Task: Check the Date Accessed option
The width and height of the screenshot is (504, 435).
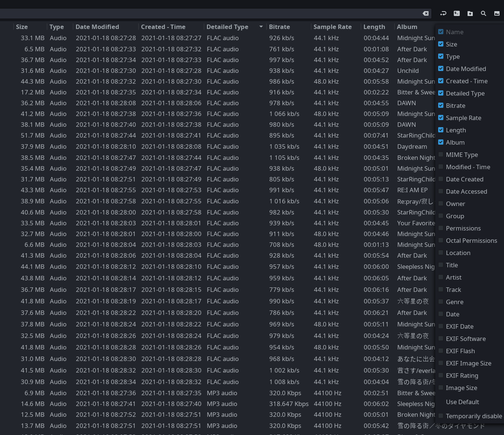Action: click(x=441, y=191)
